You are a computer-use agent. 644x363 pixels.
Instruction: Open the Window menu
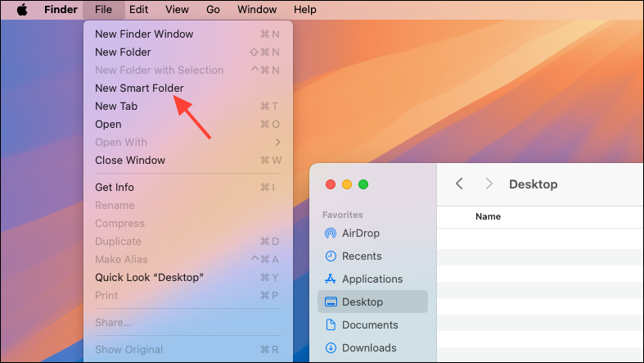click(x=257, y=10)
